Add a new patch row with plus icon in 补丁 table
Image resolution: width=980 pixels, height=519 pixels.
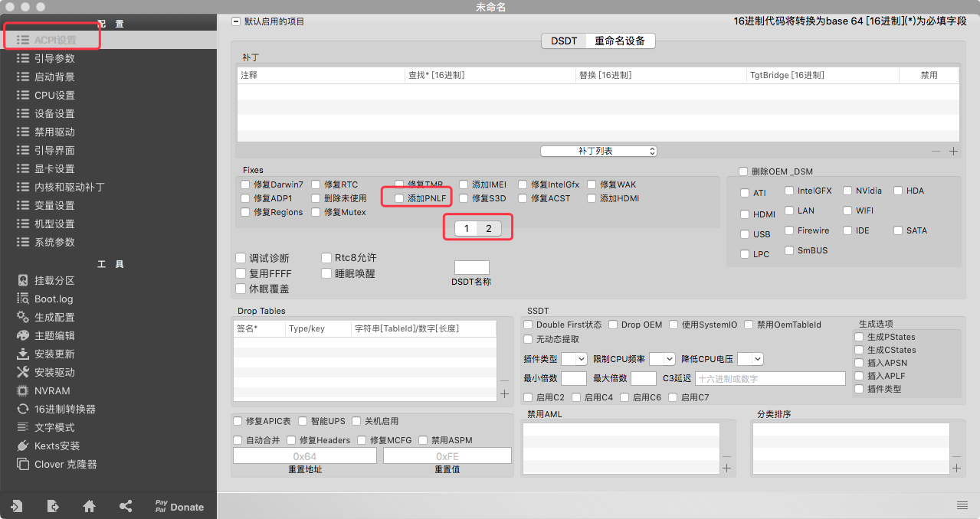953,152
